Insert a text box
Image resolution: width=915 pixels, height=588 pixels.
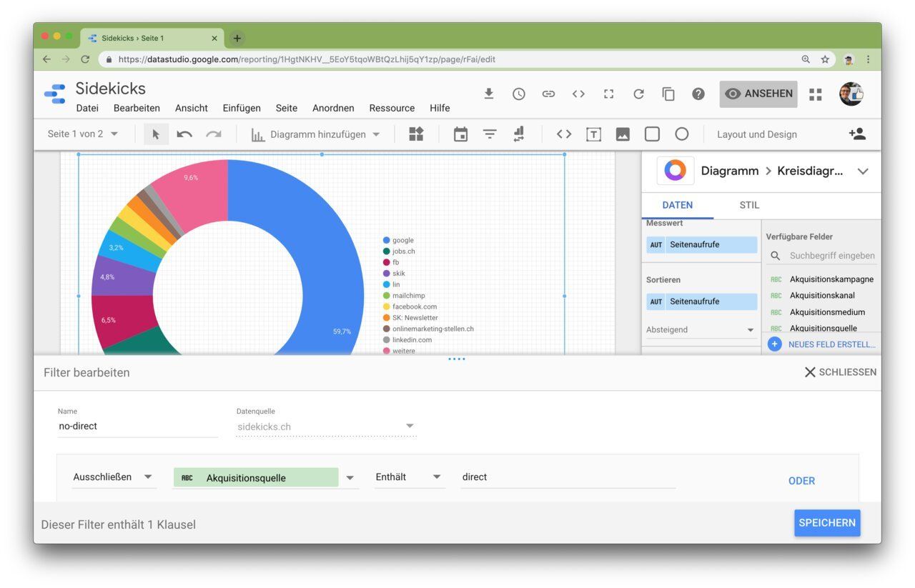pyautogui.click(x=593, y=134)
